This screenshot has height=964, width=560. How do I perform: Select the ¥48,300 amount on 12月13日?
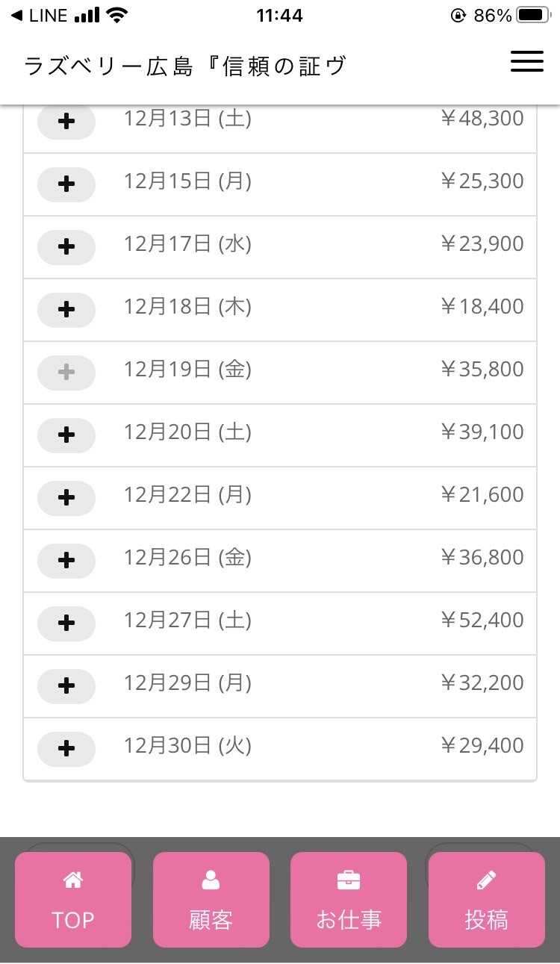[482, 119]
